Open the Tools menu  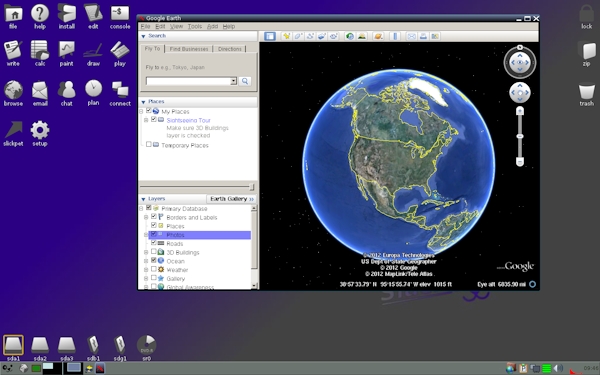pos(195,26)
